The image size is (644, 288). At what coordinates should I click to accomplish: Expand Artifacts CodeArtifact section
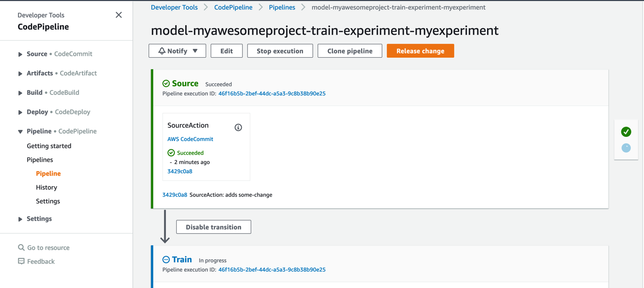pos(20,74)
